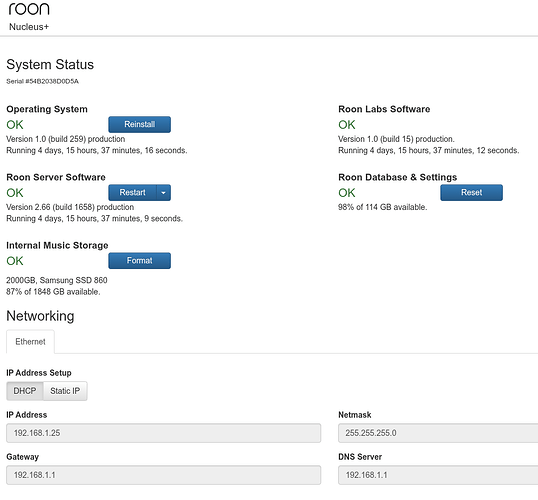
Task: Click Operating System running time text
Action: [97, 150]
